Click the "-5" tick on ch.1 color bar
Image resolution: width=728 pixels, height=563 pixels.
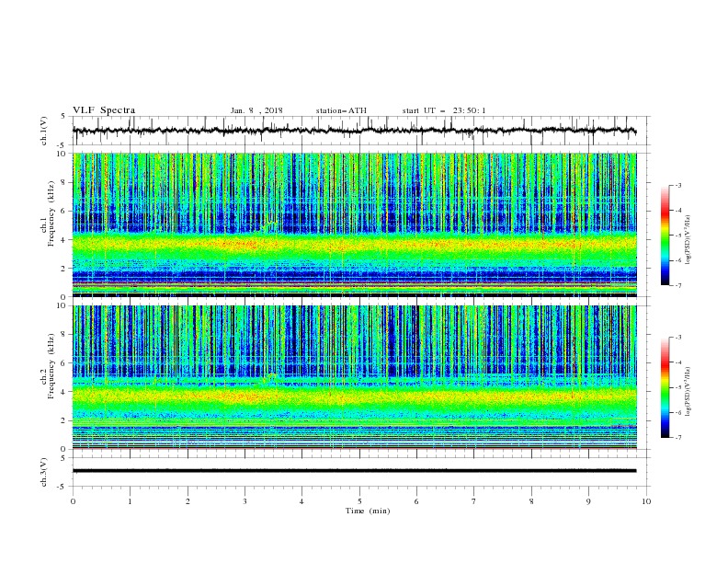point(677,236)
